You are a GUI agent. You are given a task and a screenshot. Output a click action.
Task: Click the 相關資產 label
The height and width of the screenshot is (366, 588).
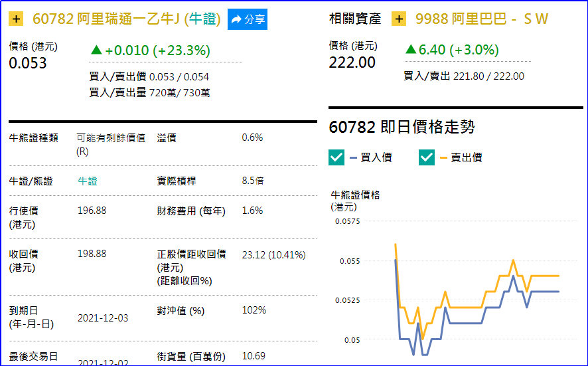(355, 19)
